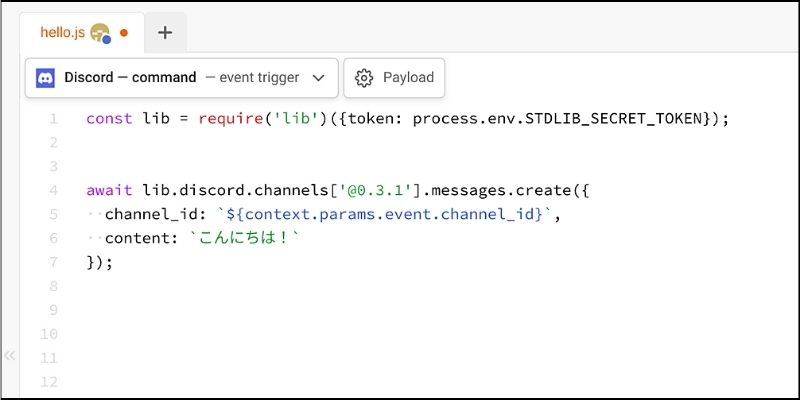Click line number 7 in the gutter

click(54, 262)
